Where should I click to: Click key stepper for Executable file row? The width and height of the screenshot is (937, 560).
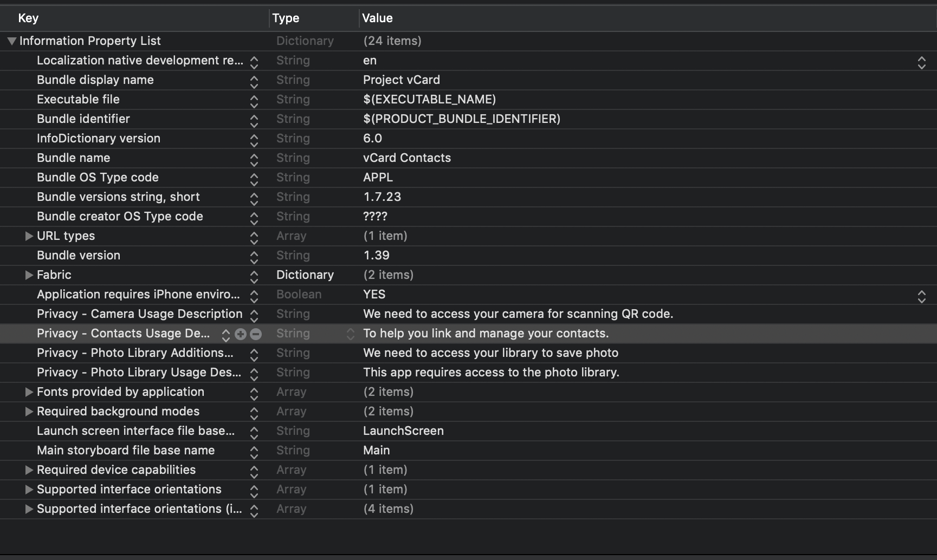pos(254,101)
